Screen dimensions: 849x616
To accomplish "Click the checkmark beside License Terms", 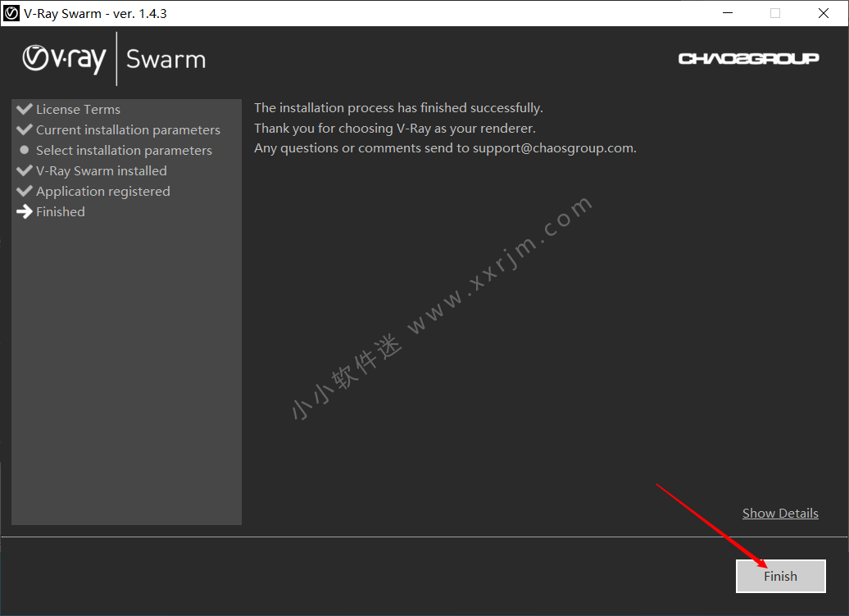I will coord(24,109).
